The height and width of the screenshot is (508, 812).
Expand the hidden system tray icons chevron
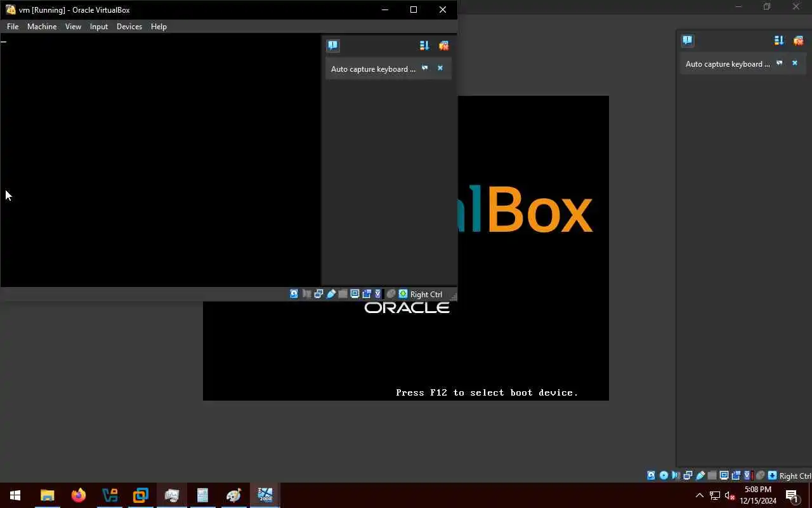tap(700, 495)
